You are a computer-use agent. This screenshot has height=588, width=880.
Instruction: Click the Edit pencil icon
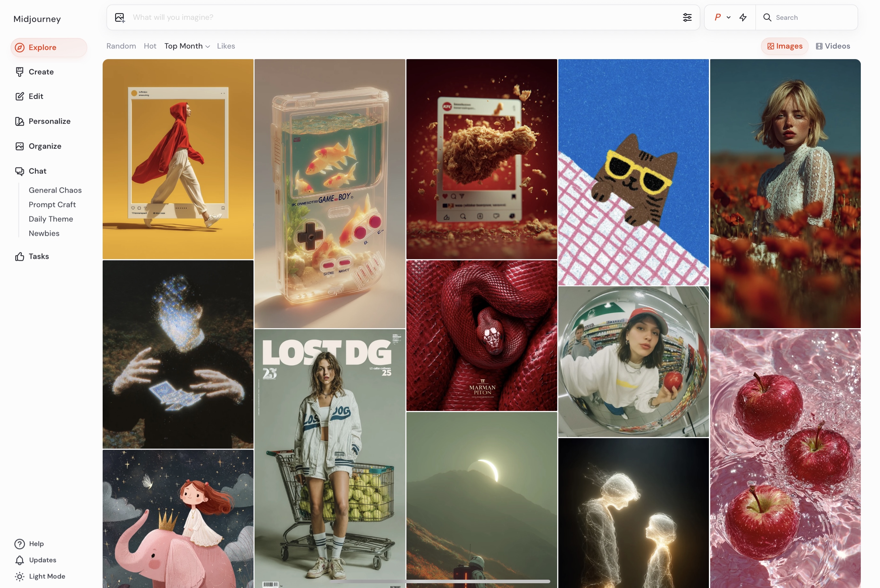coord(20,97)
